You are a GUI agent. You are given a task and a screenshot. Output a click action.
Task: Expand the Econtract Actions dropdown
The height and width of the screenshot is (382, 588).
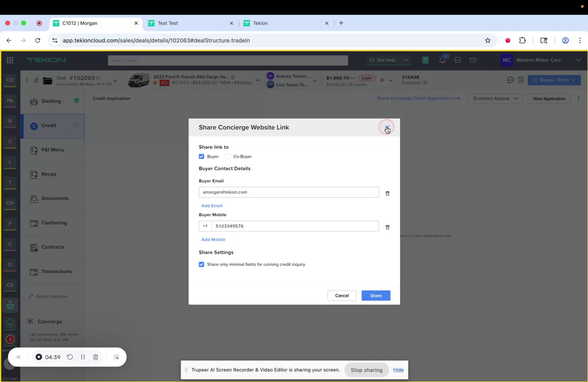[495, 99]
